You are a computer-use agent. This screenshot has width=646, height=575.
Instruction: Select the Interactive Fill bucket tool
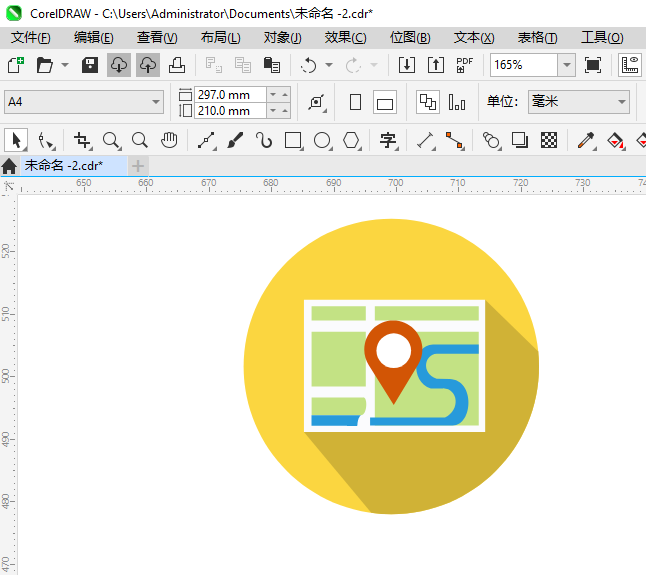click(616, 140)
